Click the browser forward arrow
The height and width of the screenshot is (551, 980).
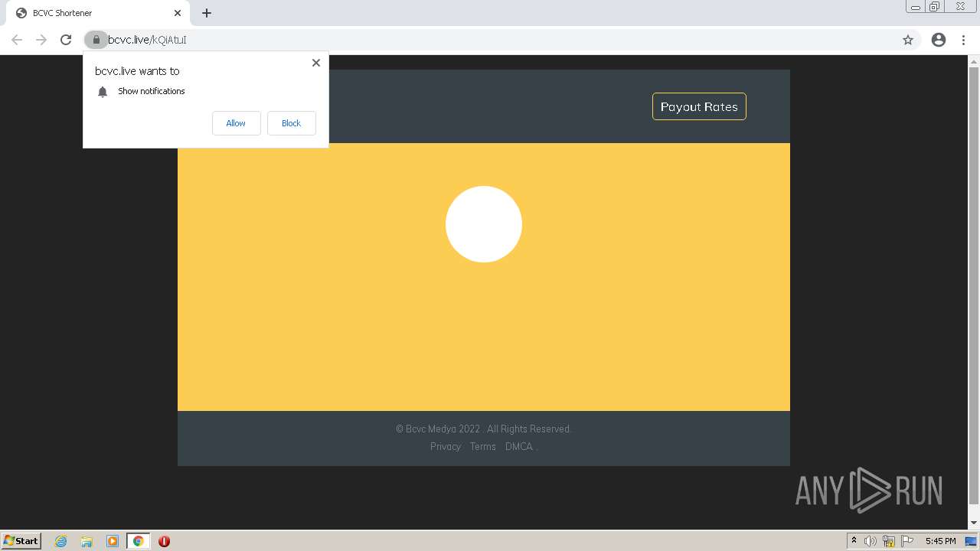41,40
